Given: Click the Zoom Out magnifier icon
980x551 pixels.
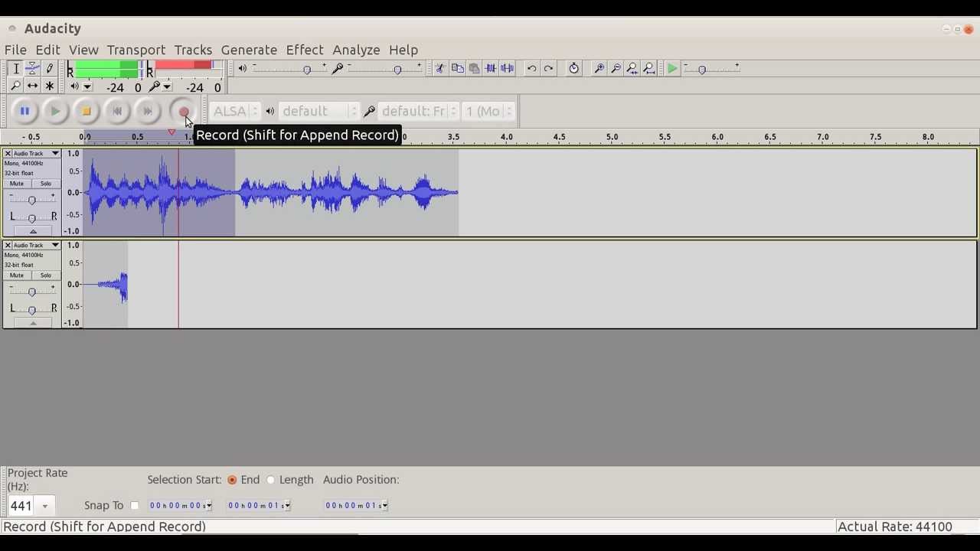Looking at the screenshot, I should [x=616, y=69].
